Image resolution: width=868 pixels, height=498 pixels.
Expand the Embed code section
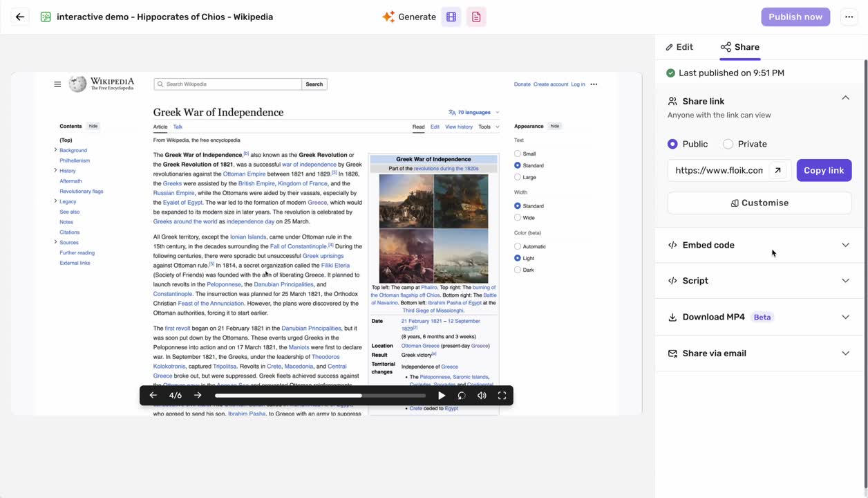click(x=759, y=245)
